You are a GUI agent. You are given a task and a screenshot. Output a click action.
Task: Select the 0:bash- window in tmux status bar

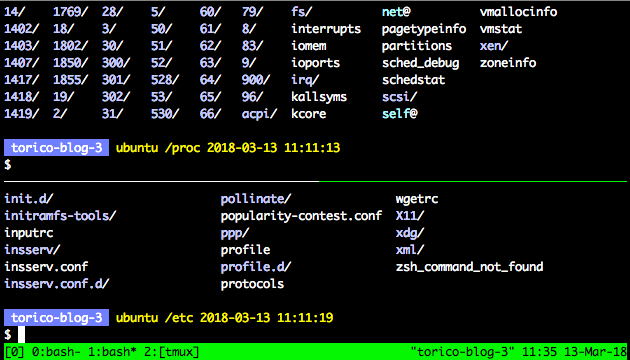tap(55, 353)
